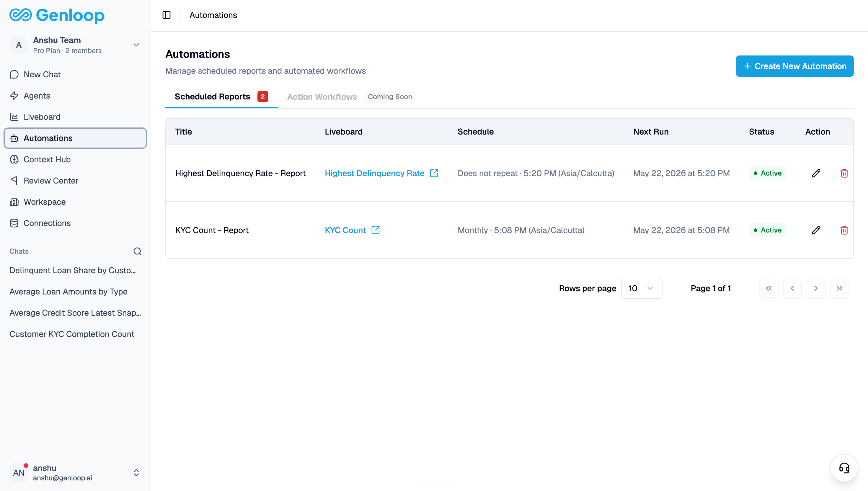Viewport: 868px width, 491px height.
Task: Open chat Average Loan Amounts by Type
Action: tap(68, 292)
